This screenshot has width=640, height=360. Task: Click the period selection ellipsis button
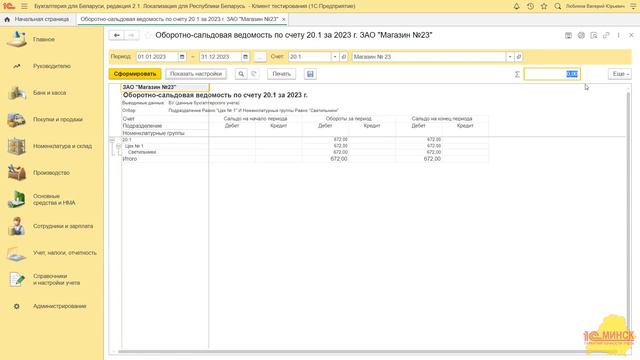(260, 57)
